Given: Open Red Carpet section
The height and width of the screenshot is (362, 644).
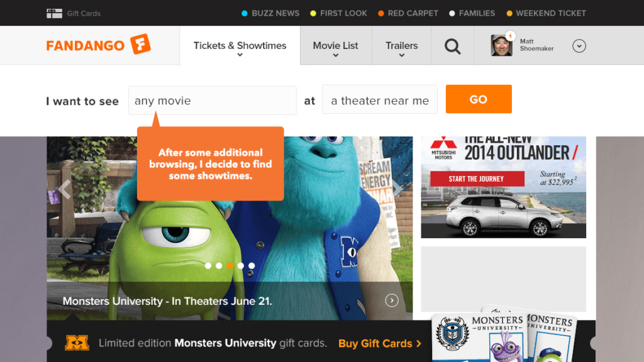Looking at the screenshot, I should point(408,13).
